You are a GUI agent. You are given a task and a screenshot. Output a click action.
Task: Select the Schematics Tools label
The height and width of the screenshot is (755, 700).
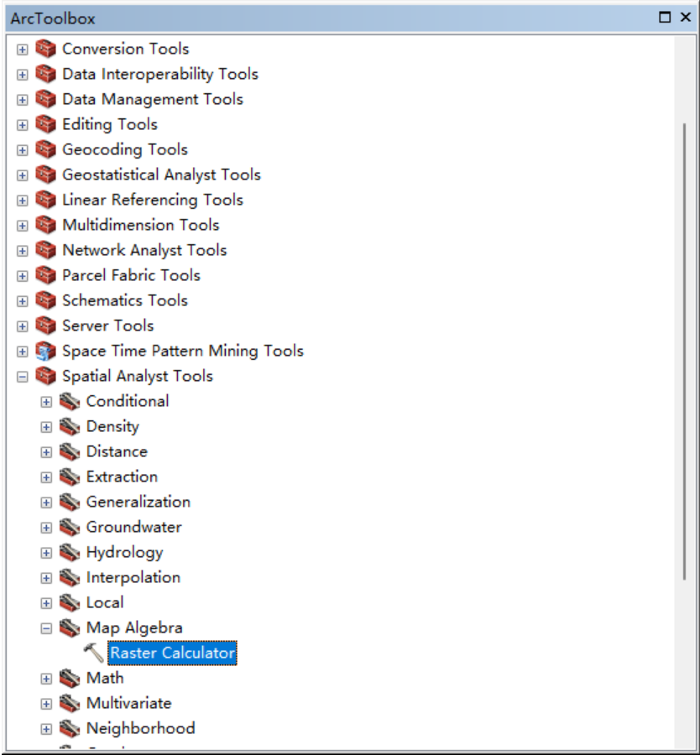click(125, 300)
